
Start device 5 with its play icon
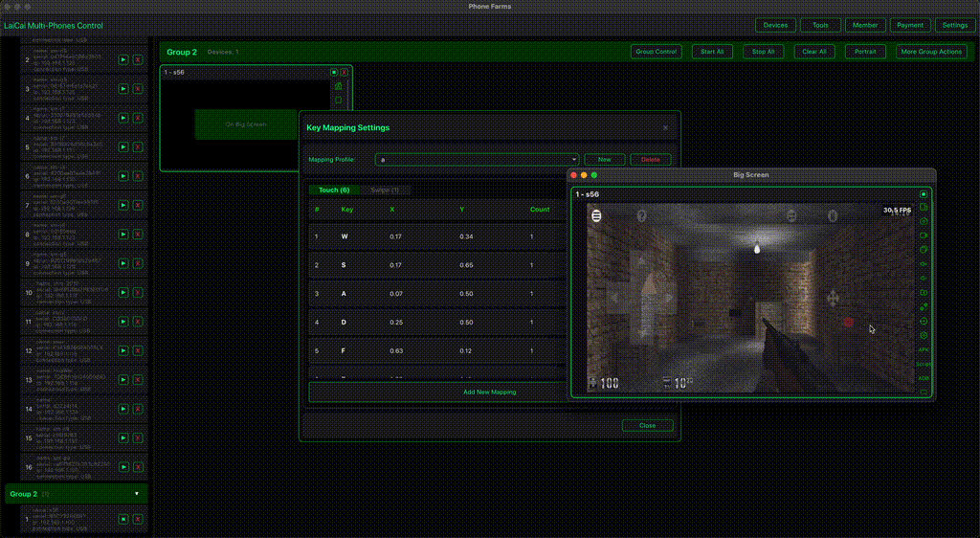pos(123,147)
